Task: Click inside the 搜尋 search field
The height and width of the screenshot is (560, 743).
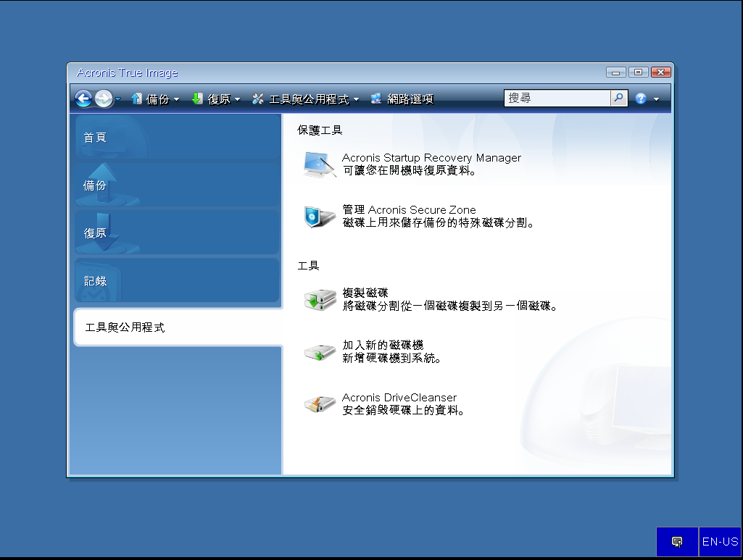Action: 557,99
